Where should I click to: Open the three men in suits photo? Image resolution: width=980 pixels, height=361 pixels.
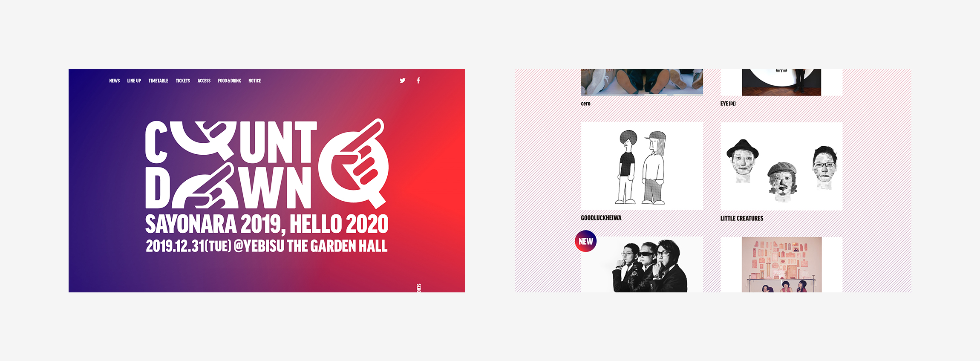pyautogui.click(x=642, y=265)
